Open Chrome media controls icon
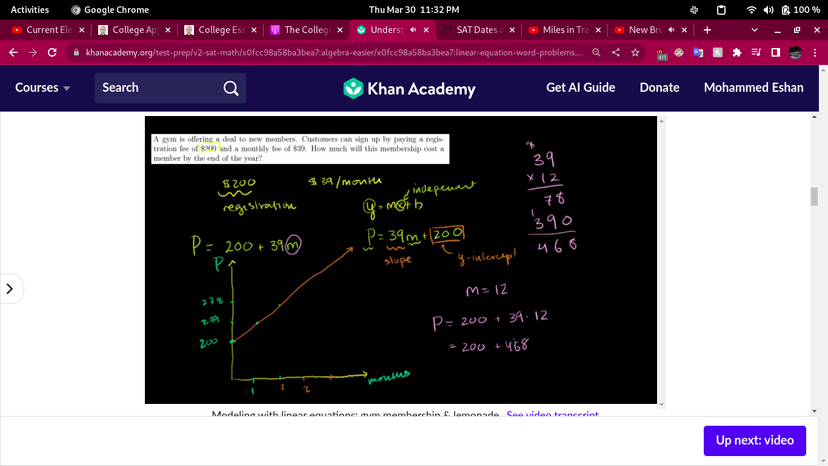This screenshot has height=466, width=828. tap(756, 52)
